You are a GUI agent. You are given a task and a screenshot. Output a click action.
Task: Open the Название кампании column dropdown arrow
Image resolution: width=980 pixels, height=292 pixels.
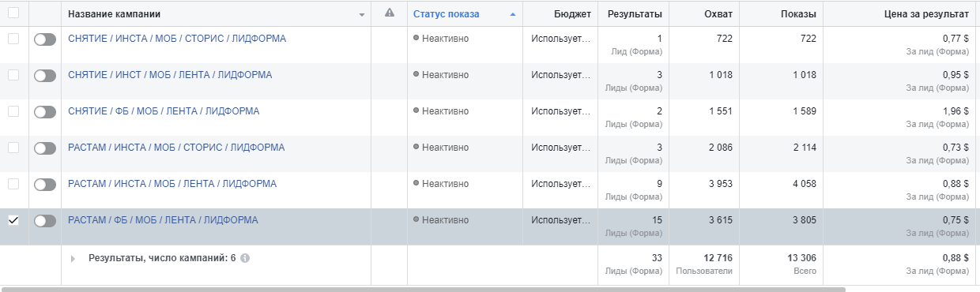[362, 14]
